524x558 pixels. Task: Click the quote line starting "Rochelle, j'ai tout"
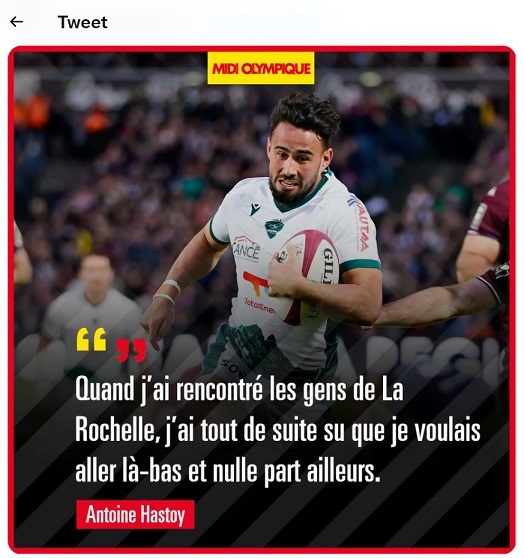pyautogui.click(x=278, y=430)
